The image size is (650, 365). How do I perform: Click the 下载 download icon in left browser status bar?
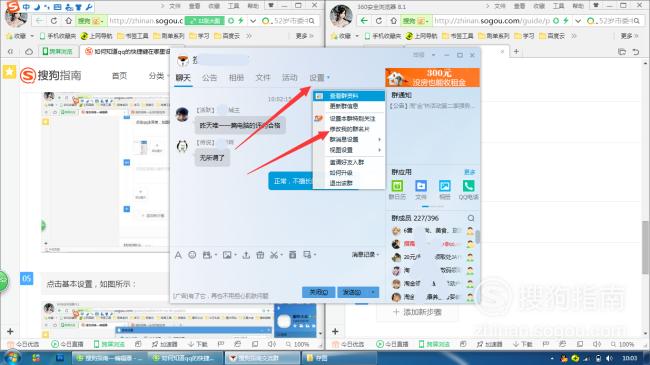pyautogui.click(x=197, y=344)
